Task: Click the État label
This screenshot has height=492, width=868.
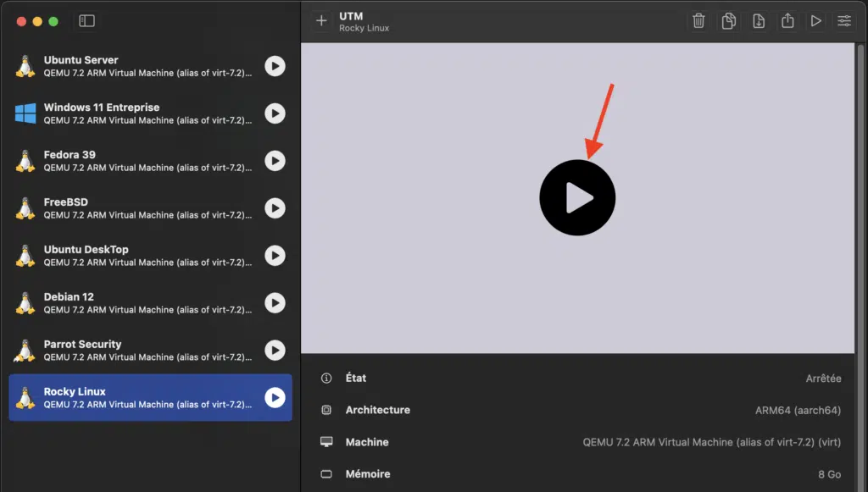Action: point(356,379)
